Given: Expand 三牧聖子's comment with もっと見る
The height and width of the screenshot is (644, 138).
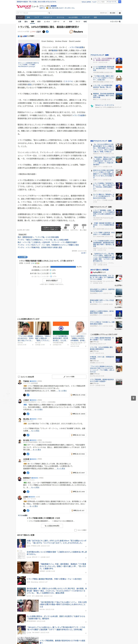Looking at the screenshot, I should (38, 409).
